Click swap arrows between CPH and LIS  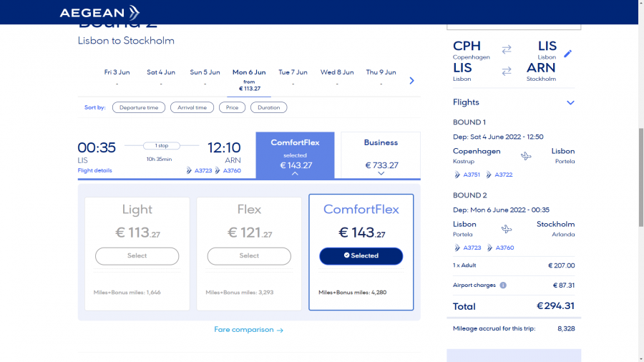coord(507,49)
